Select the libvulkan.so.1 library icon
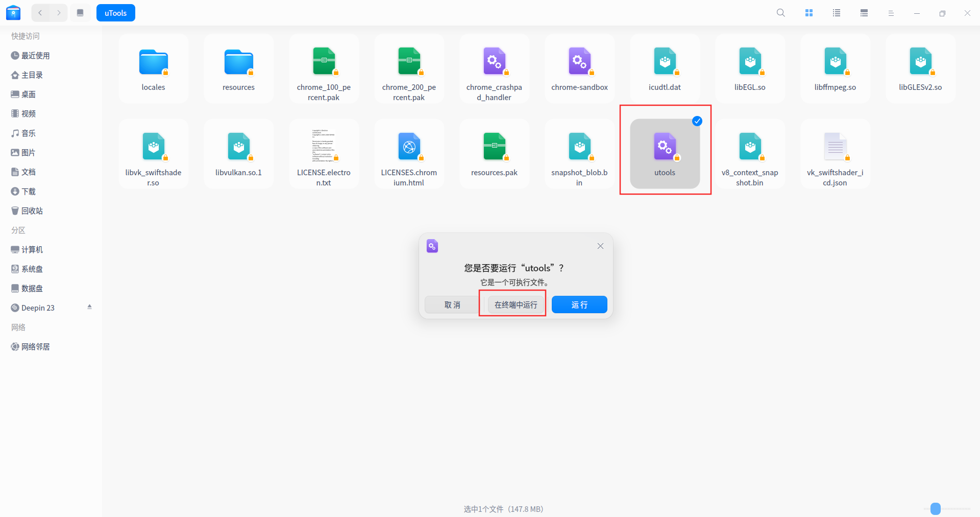Viewport: 980px width, 517px height. 238,147
